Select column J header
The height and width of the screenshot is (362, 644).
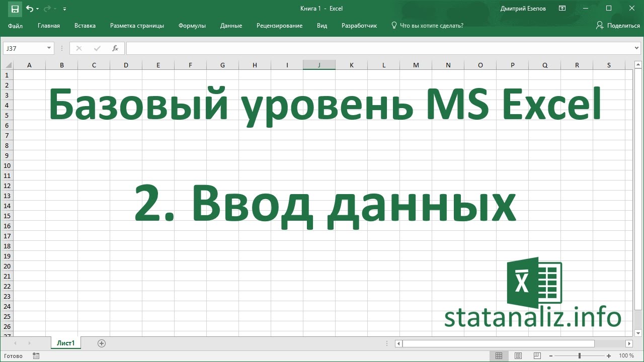tap(319, 65)
